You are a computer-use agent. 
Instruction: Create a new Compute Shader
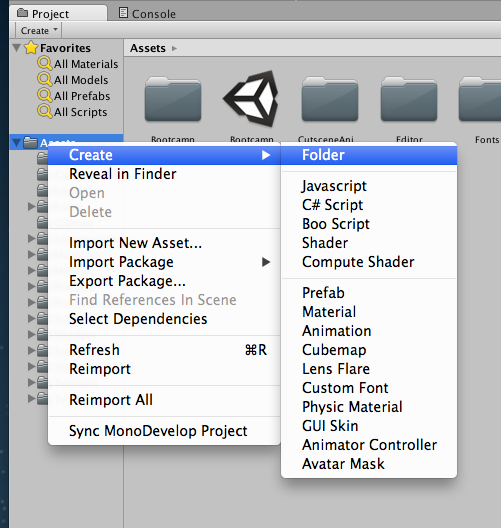point(369,262)
